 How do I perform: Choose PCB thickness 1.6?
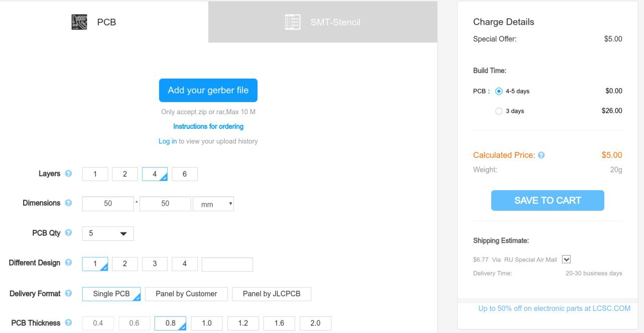(279, 323)
